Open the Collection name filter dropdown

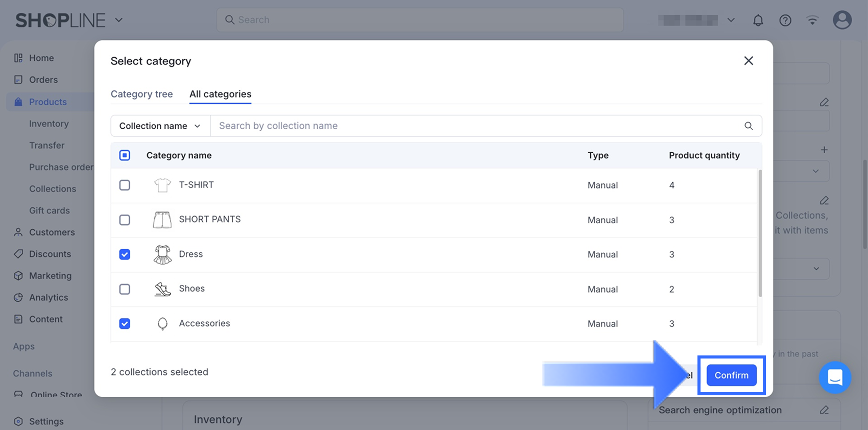point(160,126)
